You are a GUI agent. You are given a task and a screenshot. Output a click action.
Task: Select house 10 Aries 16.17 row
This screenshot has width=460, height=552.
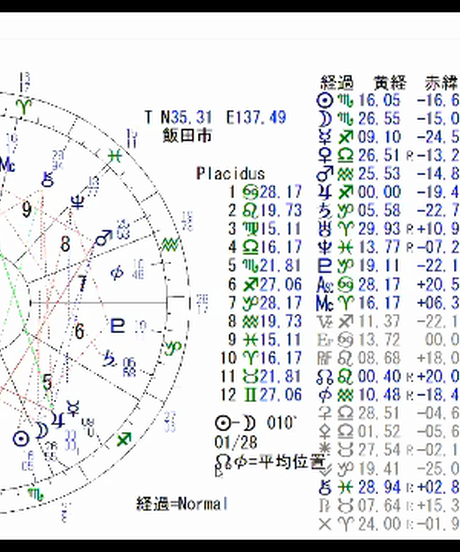261,358
